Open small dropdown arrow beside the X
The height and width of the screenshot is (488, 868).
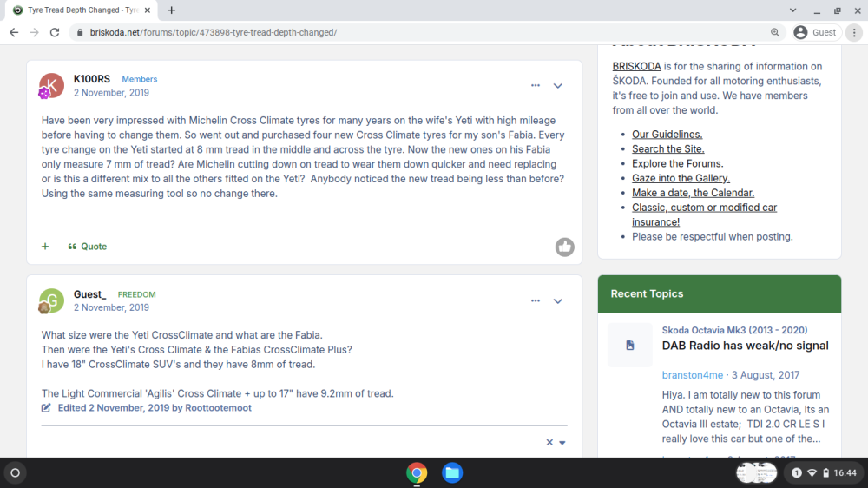pyautogui.click(x=562, y=443)
